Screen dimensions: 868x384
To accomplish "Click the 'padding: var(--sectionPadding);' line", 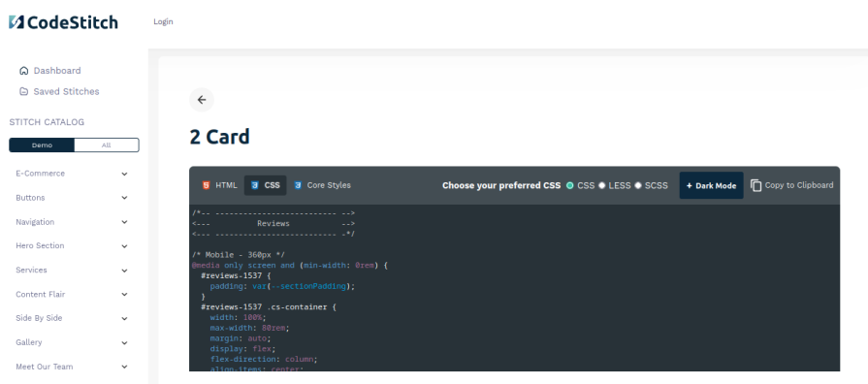I will pos(282,286).
